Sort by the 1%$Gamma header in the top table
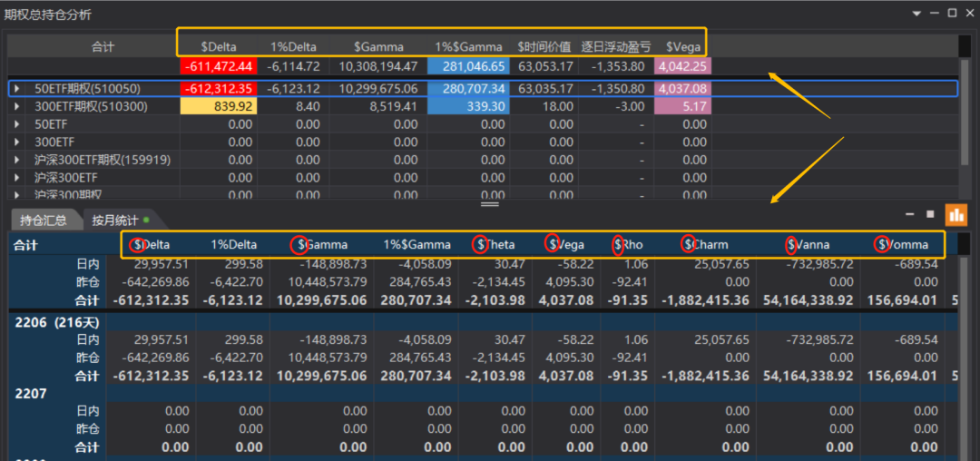The height and width of the screenshot is (461, 980). [469, 46]
